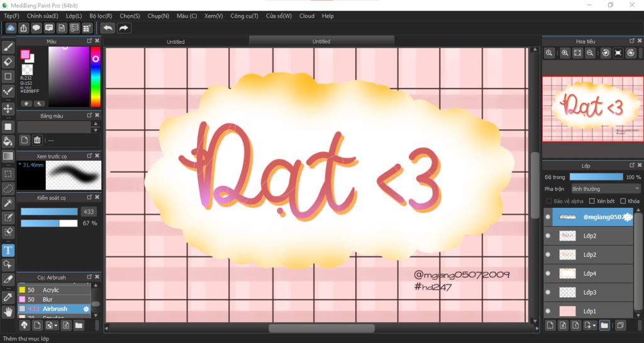
Task: Click the pink foreground color swatch
Action: [25, 55]
